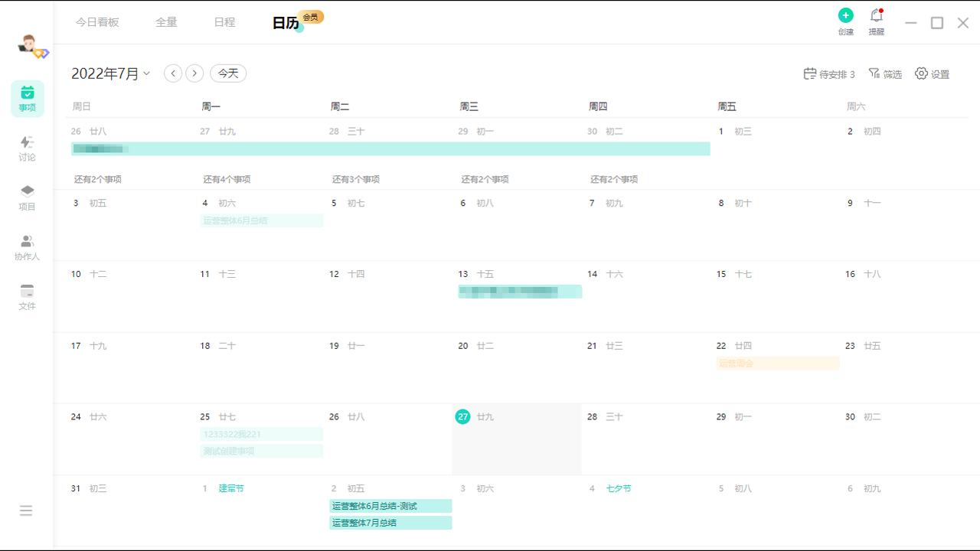
Task: Open calendar 设置 settings
Action: pos(932,73)
